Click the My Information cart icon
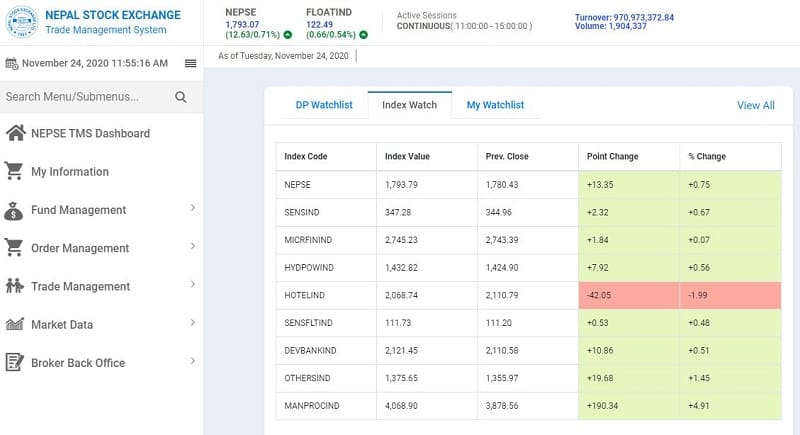Viewport: 800px width, 435px height. (15, 171)
